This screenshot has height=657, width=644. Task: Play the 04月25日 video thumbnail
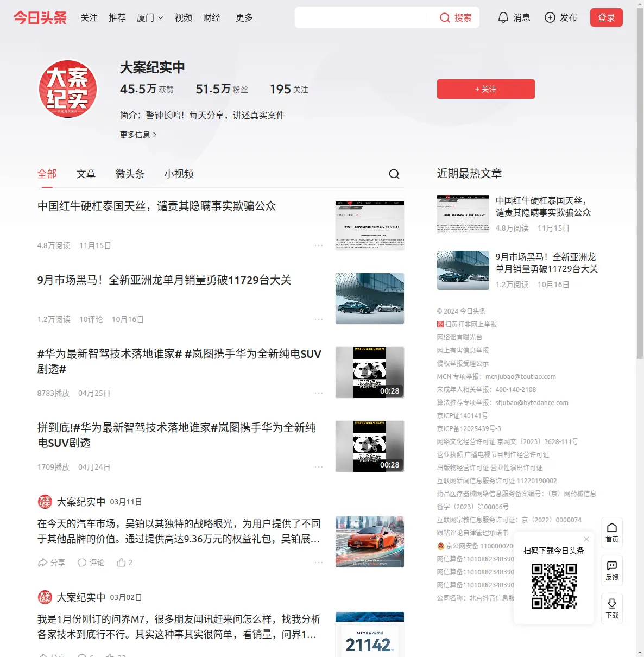370,372
